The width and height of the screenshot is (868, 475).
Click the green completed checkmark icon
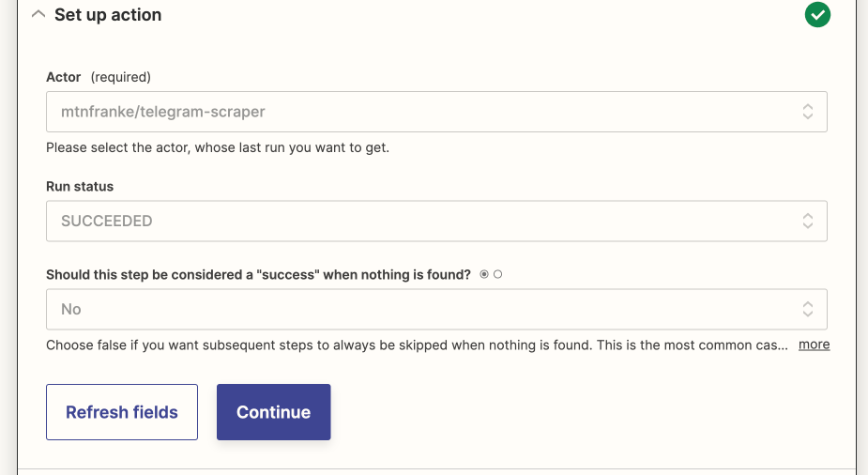click(817, 14)
